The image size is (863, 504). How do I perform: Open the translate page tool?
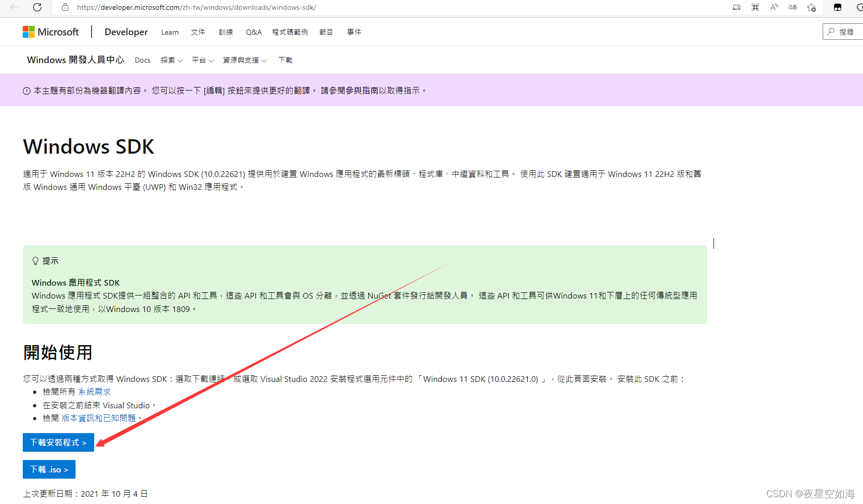tap(792, 7)
